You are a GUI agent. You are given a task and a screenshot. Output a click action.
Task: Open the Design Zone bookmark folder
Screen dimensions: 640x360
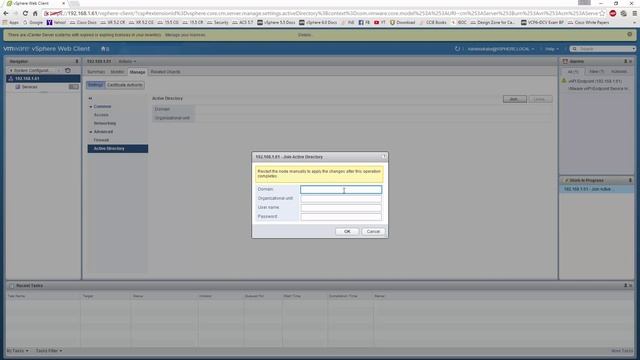[493, 22]
